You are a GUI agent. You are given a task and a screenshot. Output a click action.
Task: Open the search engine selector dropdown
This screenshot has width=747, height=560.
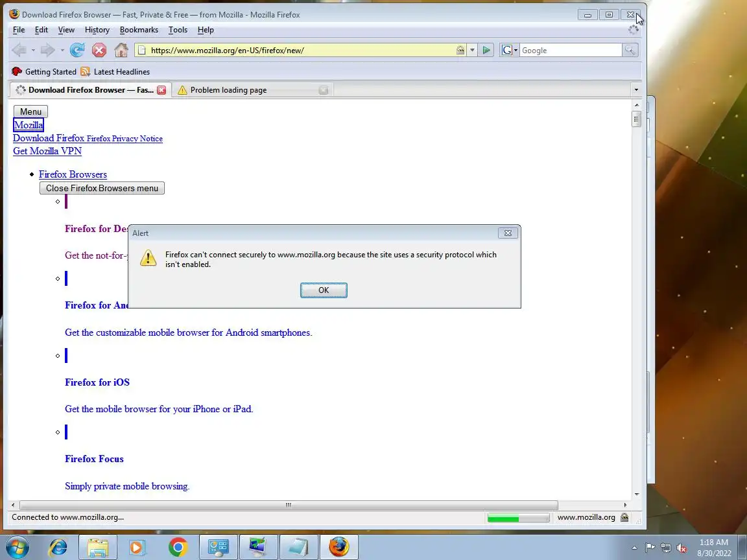(509, 50)
